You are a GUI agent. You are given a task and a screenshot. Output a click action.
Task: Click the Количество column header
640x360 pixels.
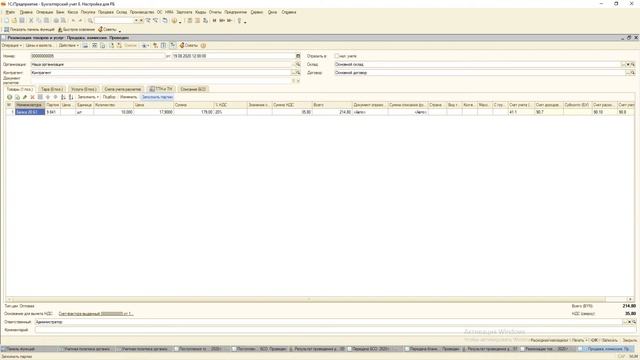(113, 105)
